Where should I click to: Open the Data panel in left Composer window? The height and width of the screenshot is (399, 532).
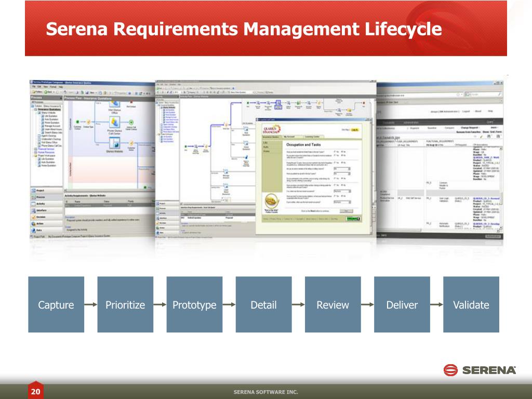[x=46, y=230]
